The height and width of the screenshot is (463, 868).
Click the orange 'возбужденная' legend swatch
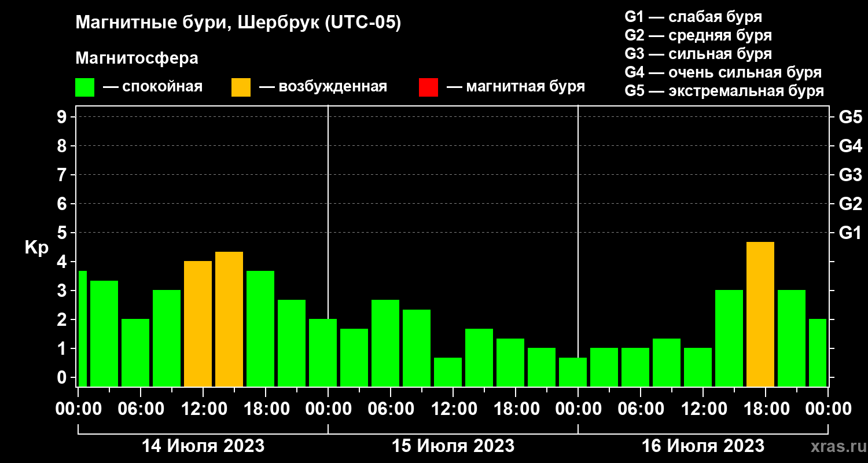coord(241,87)
